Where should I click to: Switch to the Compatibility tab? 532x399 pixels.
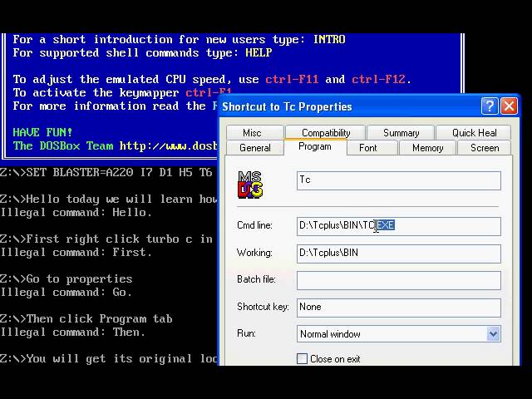coord(325,133)
